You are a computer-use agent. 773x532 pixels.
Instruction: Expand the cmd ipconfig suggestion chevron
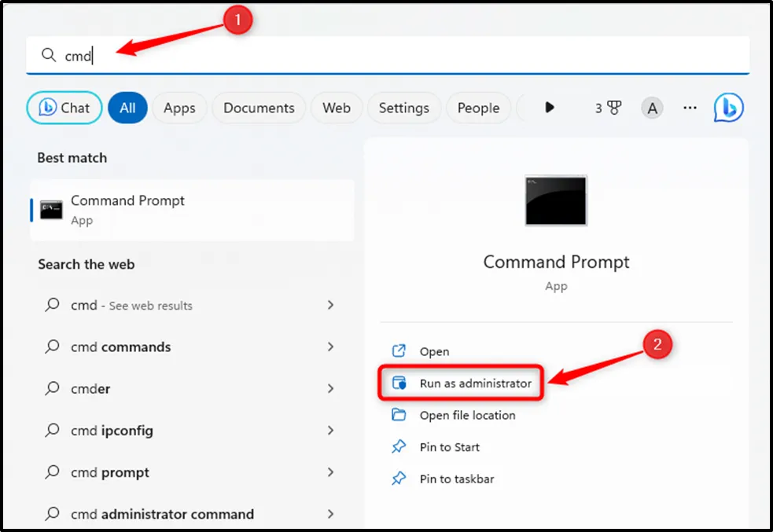click(330, 431)
